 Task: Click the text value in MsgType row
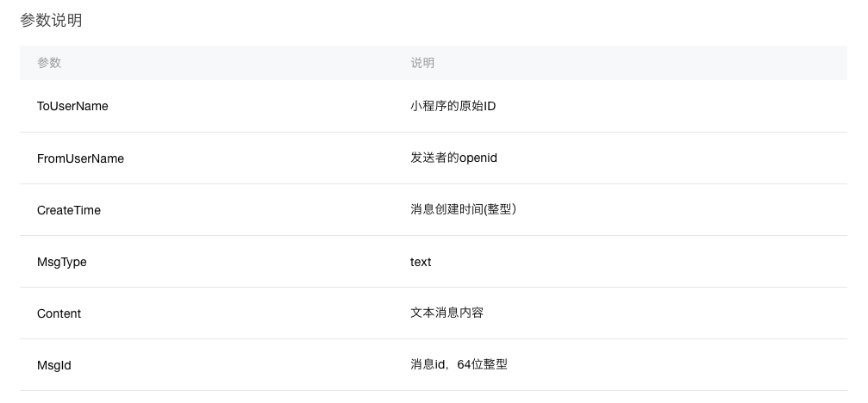pyautogui.click(x=421, y=262)
